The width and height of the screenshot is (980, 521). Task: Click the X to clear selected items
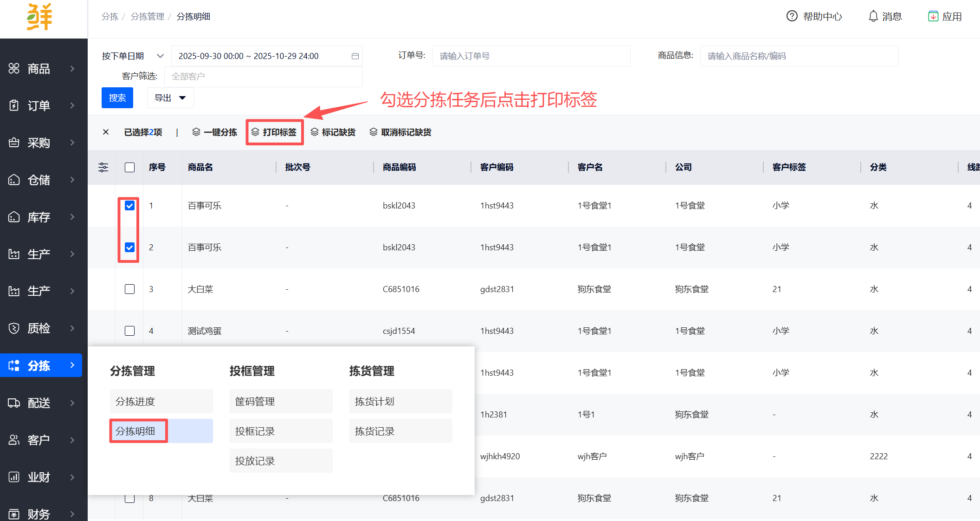(x=106, y=132)
